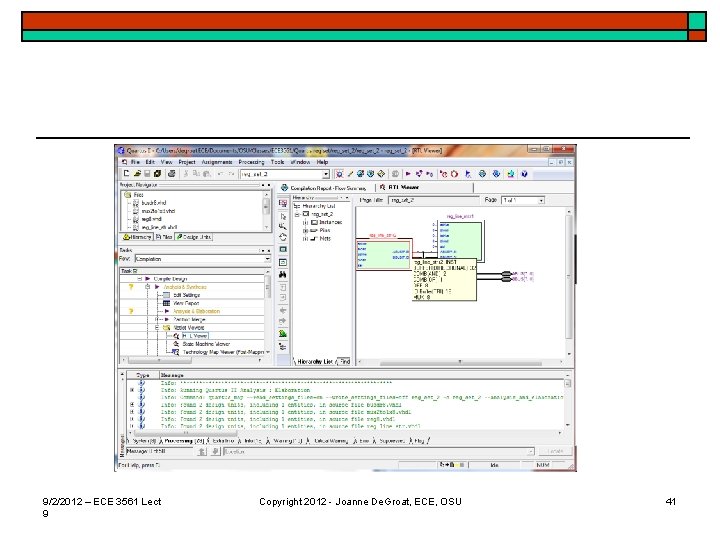Click the Save All stacked disks icon
Image resolution: width=720 pixels, height=540 pixels.
pos(158,174)
